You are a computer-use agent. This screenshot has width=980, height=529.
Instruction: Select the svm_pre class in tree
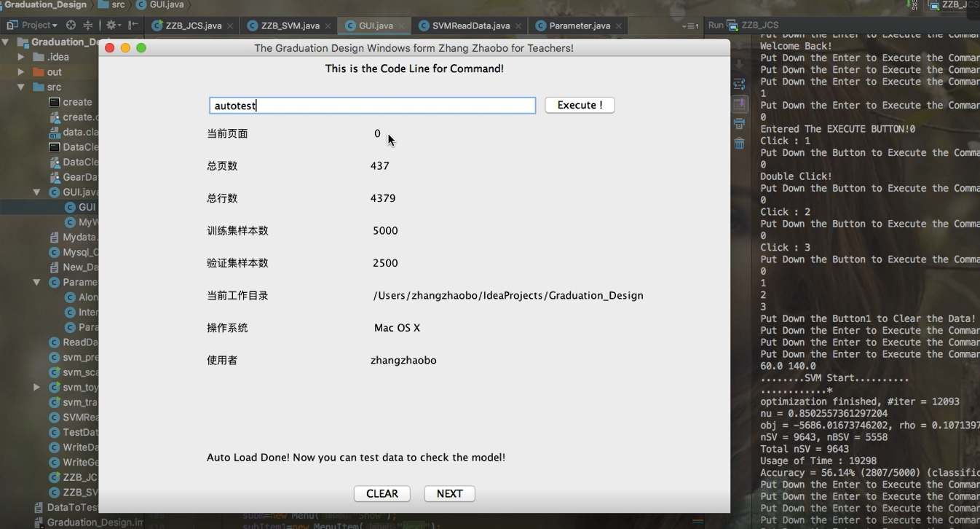coord(74,357)
